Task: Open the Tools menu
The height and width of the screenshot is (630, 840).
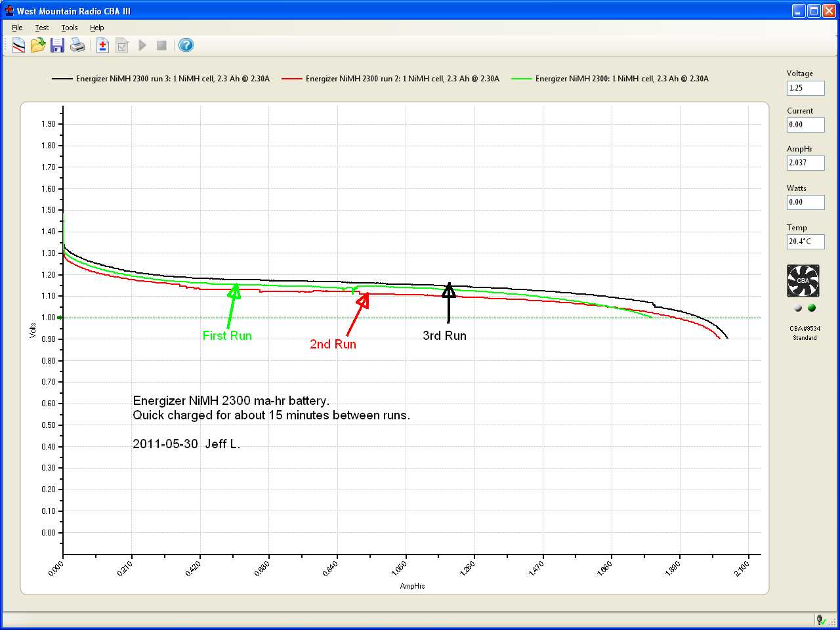Action: point(70,28)
